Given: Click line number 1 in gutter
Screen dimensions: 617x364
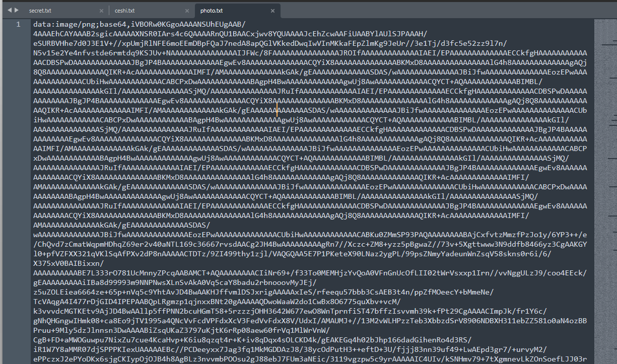Looking at the screenshot, I should [18, 24].
